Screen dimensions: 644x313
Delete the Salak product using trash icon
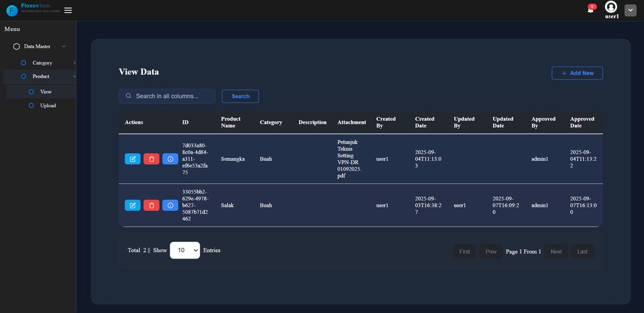pos(152,205)
